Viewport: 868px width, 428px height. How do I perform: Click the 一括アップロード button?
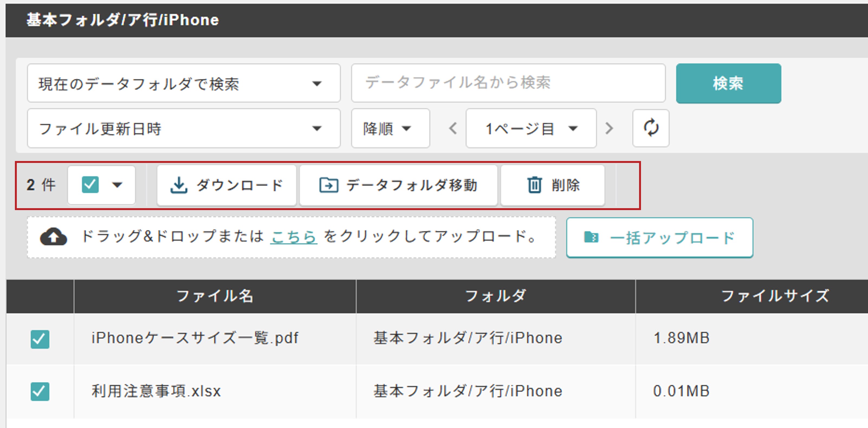point(660,238)
